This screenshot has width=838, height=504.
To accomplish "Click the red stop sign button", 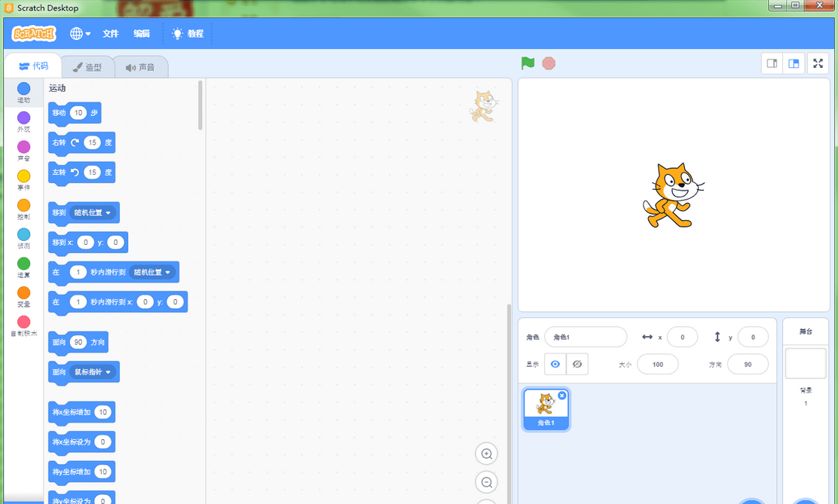I will point(549,63).
